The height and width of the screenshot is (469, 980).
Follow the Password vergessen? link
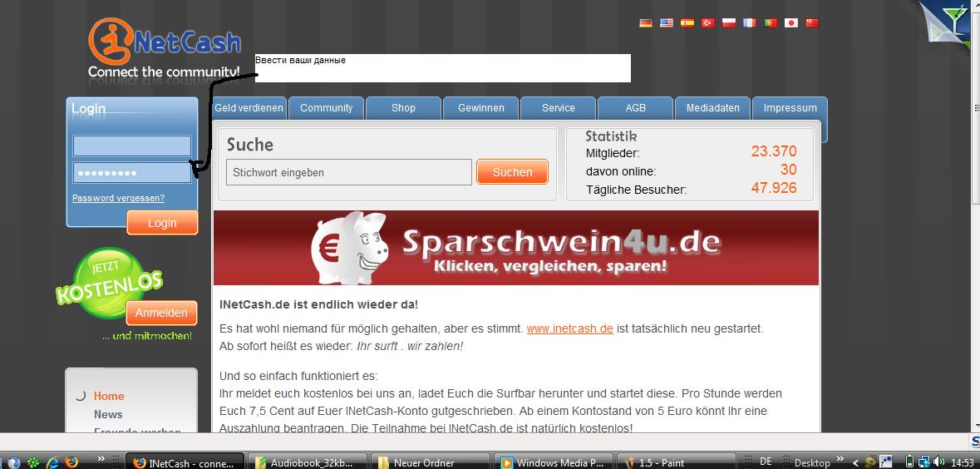pos(118,198)
